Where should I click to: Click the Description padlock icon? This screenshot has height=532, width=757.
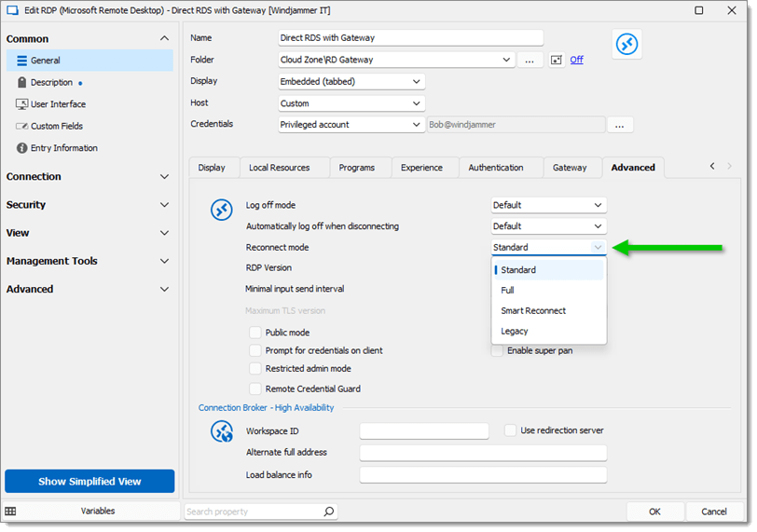coord(21,83)
